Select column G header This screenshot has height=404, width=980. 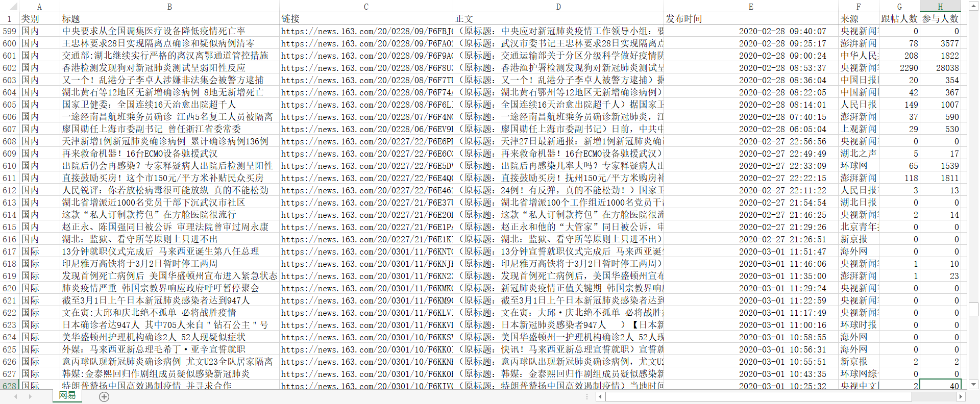tap(899, 6)
